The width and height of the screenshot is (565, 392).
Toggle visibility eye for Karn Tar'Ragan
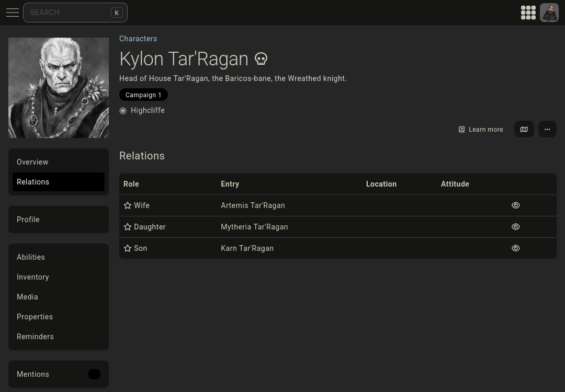pos(515,248)
